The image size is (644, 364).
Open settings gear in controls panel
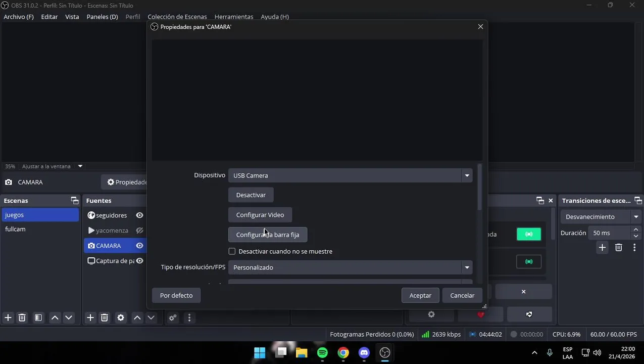coord(431,314)
